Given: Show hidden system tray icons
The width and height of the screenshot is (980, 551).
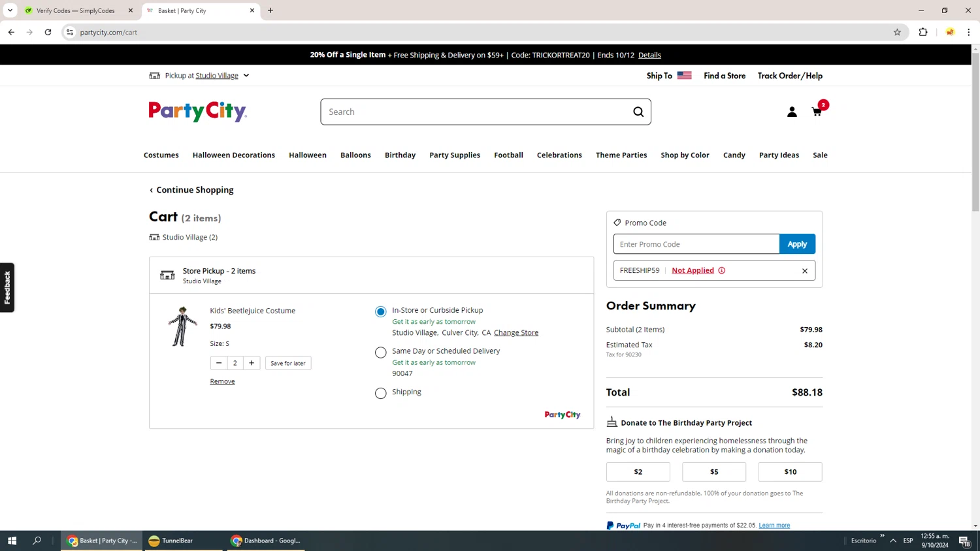Looking at the screenshot, I should (x=893, y=541).
